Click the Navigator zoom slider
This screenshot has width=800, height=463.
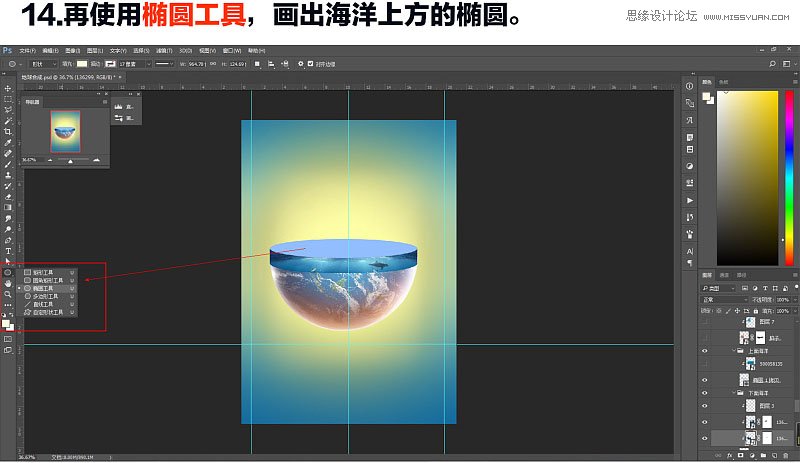(70, 160)
